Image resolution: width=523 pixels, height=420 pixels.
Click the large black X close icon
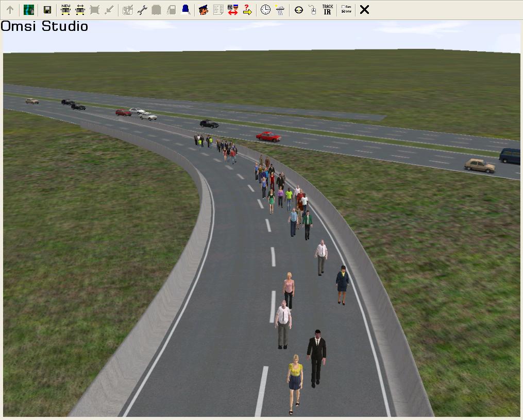(x=364, y=10)
